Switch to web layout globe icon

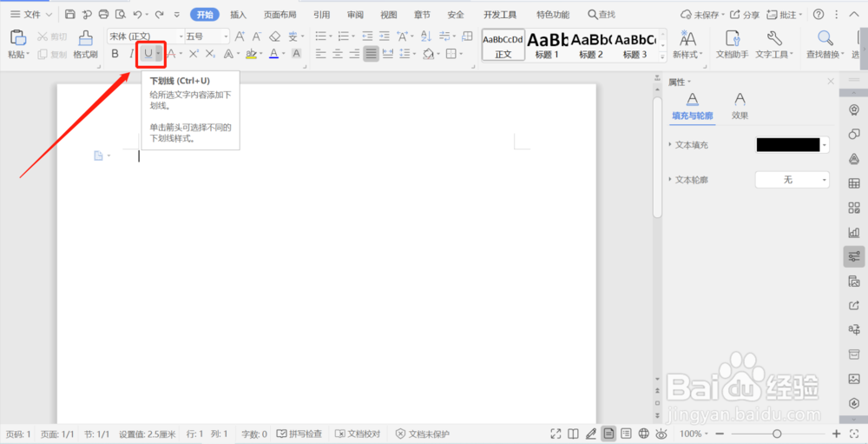(x=643, y=434)
